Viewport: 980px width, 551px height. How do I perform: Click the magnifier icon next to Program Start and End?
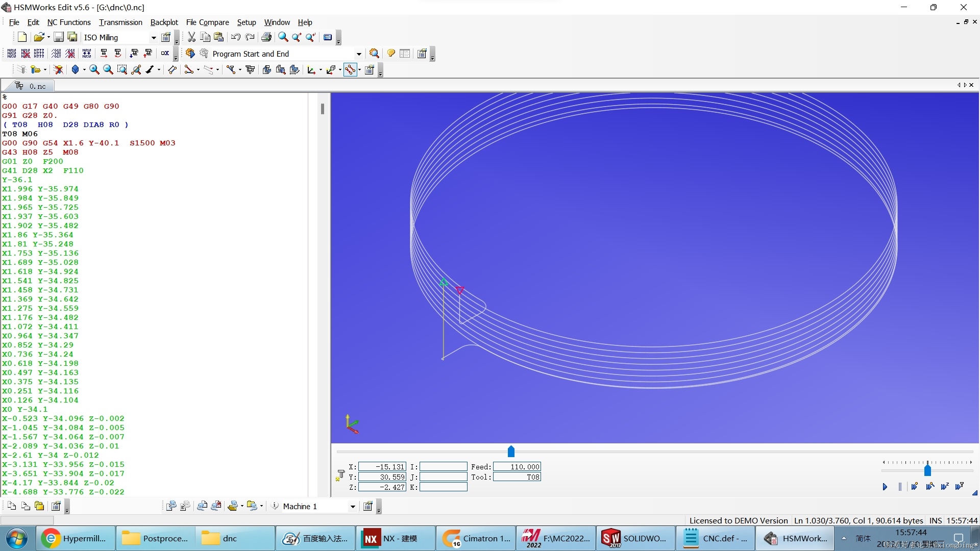coord(374,54)
